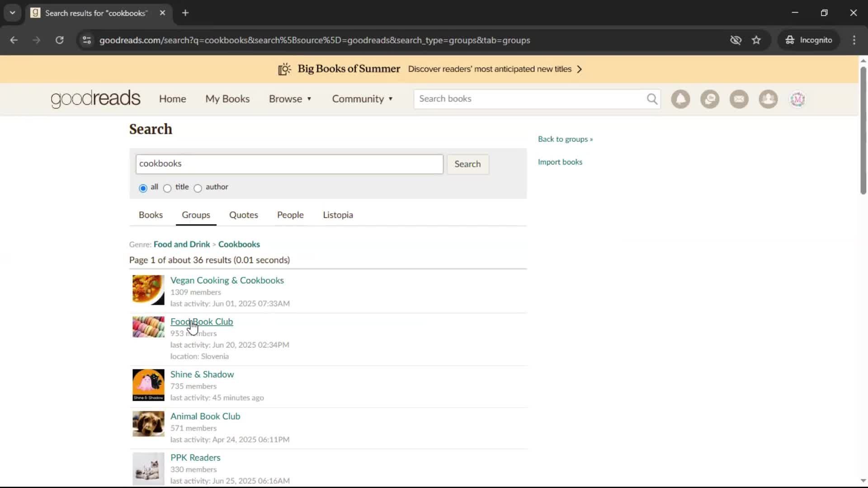Select the 'all' radio button

click(x=143, y=188)
